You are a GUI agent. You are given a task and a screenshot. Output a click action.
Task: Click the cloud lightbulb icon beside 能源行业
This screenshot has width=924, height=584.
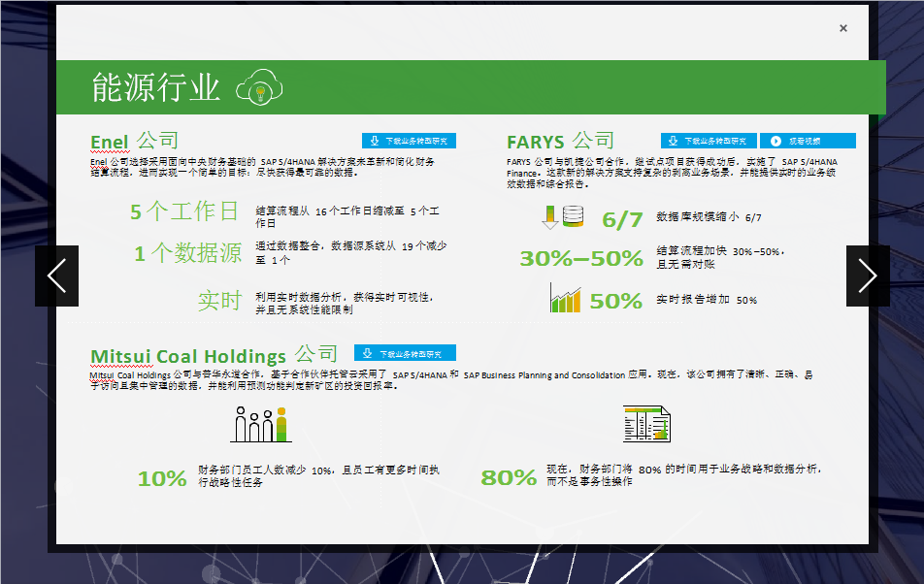259,87
